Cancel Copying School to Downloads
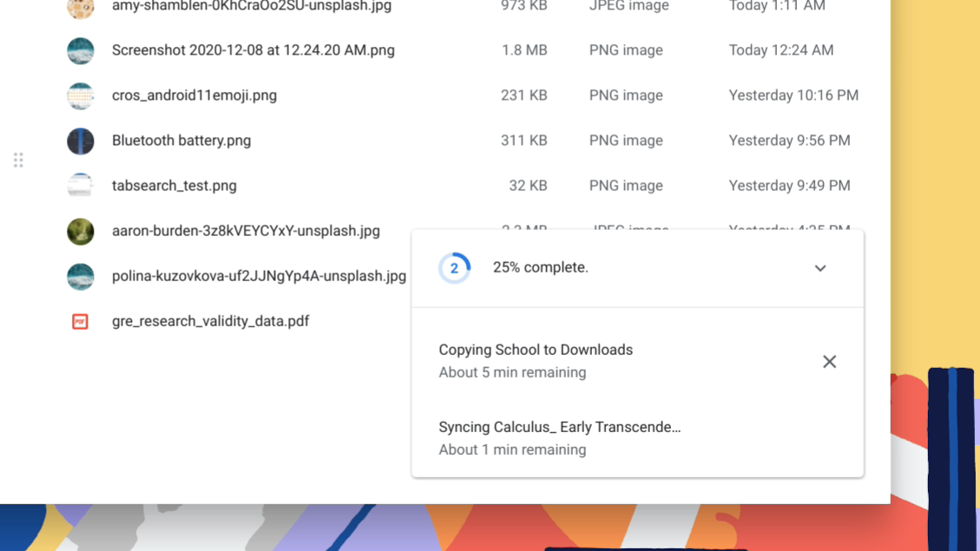 [829, 361]
